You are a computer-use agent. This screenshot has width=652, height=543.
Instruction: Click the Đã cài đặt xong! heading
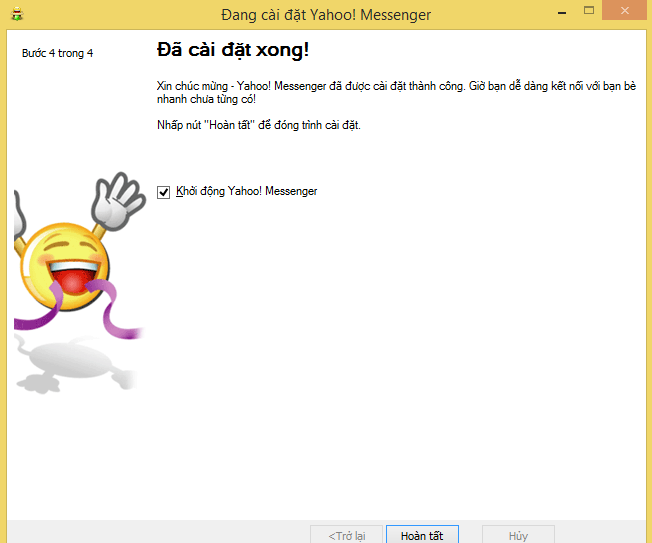[233, 50]
